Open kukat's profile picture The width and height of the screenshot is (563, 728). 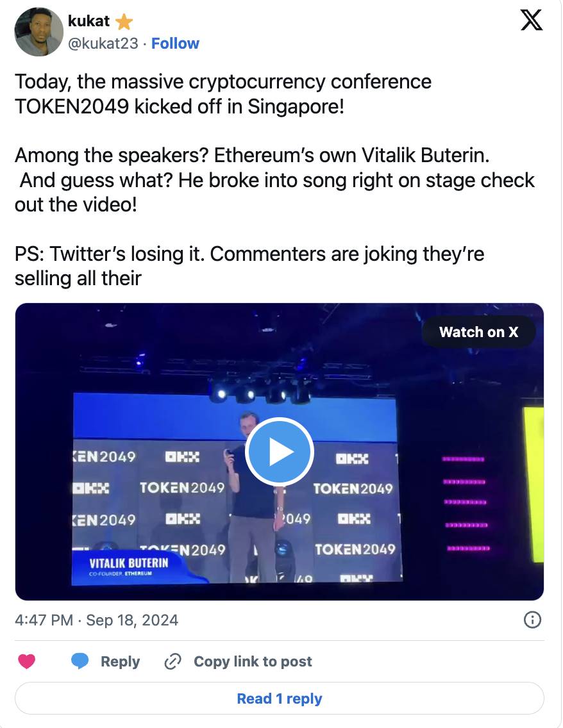click(x=38, y=33)
